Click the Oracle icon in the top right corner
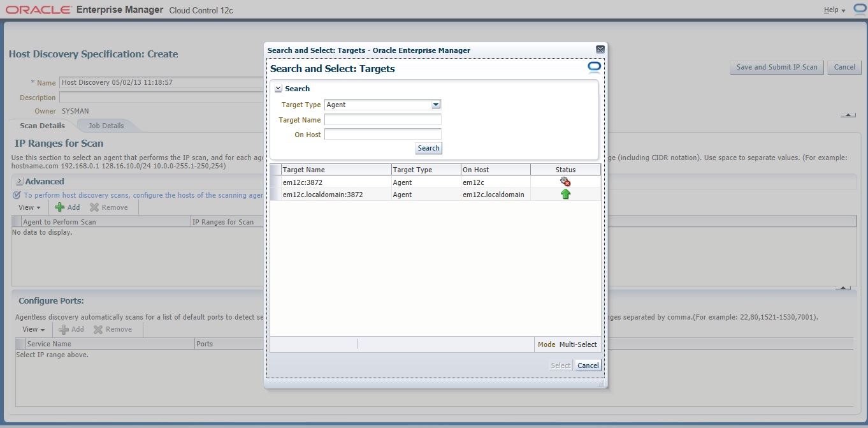 coord(858,10)
